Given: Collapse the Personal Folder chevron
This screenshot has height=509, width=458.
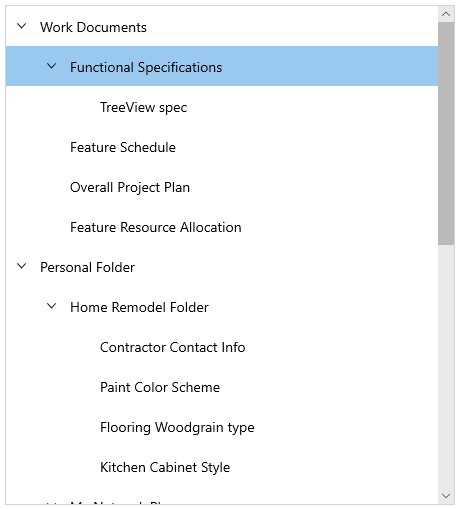Looking at the screenshot, I should click(x=22, y=266).
